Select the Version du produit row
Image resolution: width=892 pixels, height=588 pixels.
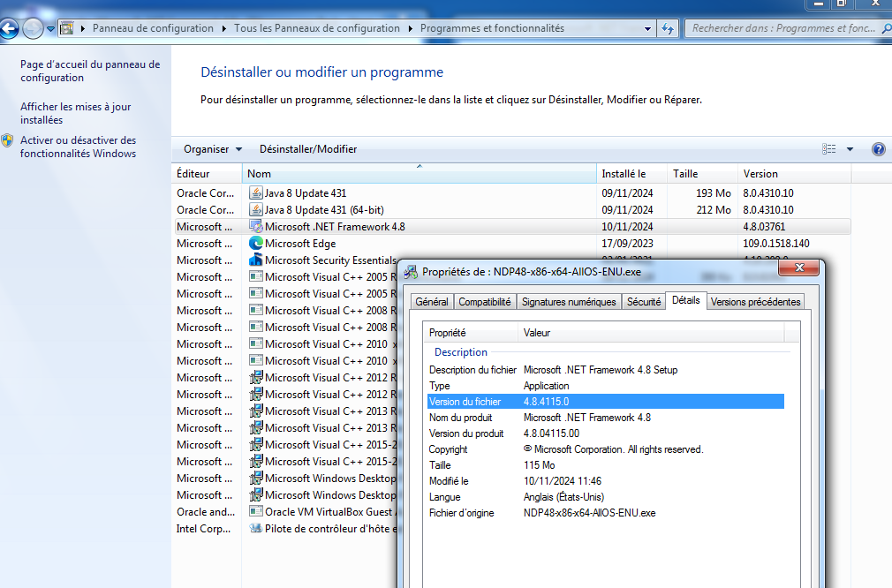606,433
